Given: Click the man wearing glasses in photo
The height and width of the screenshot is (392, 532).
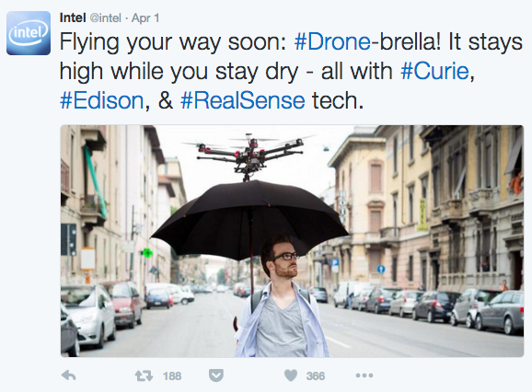Looking at the screenshot, I should coord(282,298).
